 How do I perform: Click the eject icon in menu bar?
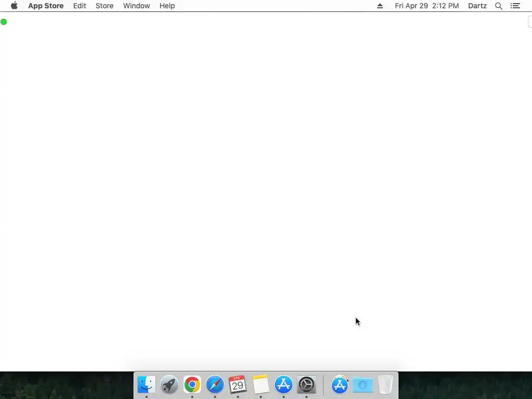click(380, 6)
